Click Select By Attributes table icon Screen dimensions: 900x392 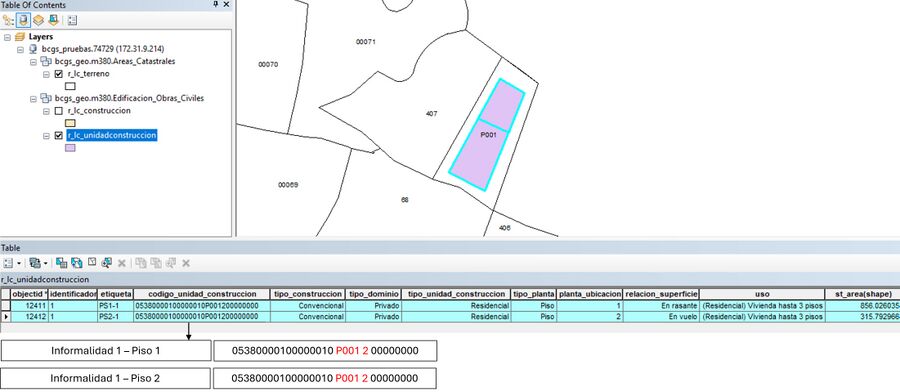point(61,263)
